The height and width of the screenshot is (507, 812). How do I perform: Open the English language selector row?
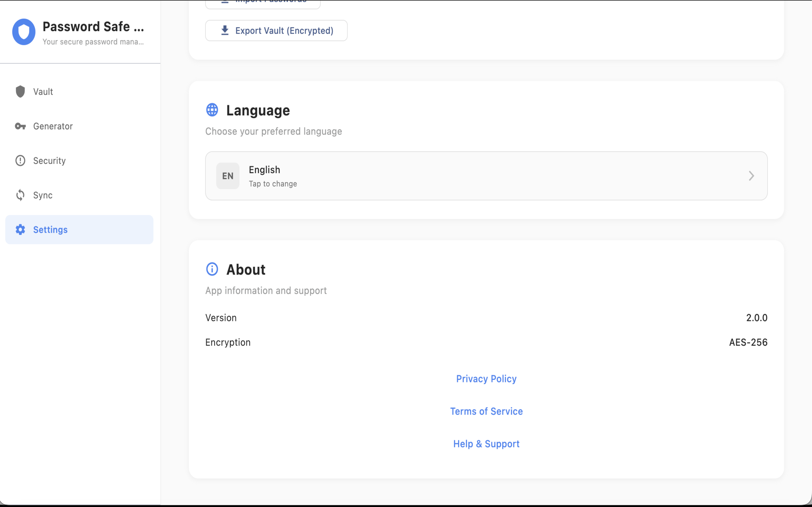[x=486, y=176]
